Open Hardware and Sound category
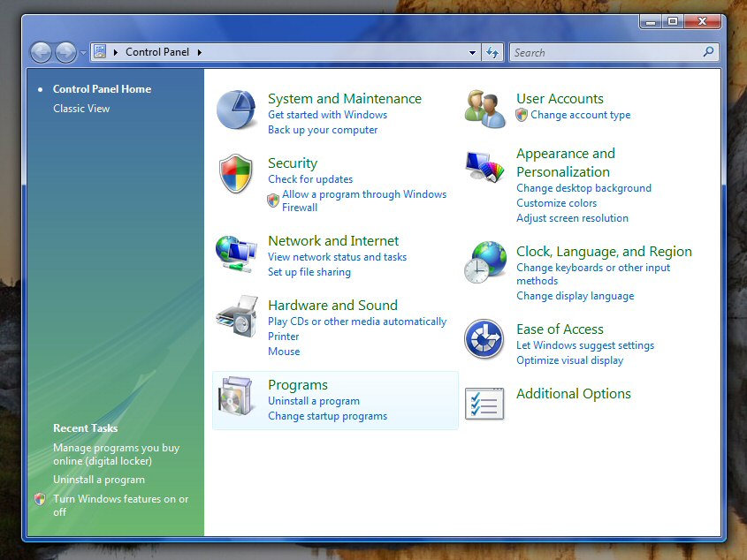Viewport: 747px width, 560px height. click(x=332, y=306)
